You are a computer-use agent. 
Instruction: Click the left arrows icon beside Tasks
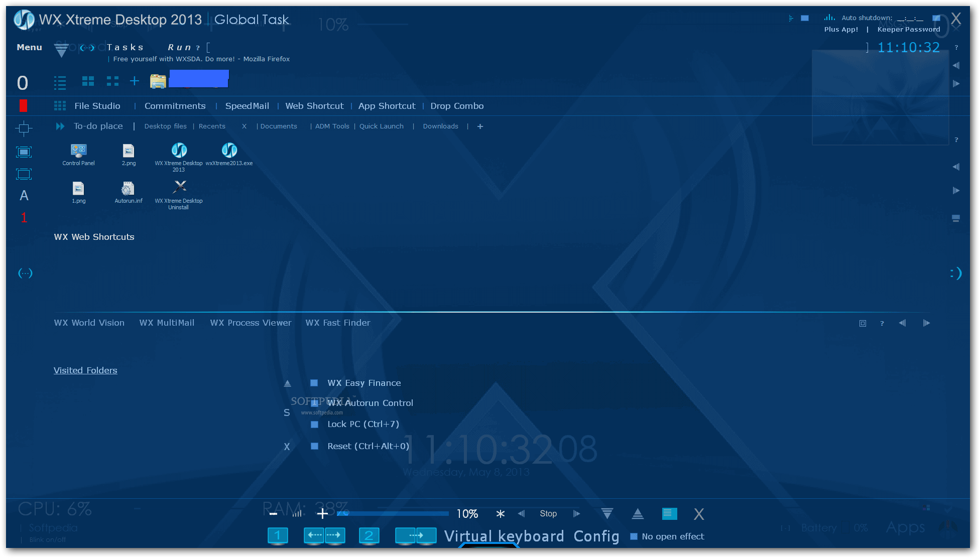pyautogui.click(x=87, y=48)
